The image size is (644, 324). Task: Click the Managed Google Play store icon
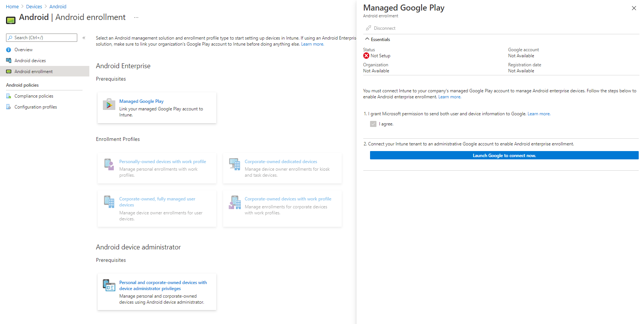[x=109, y=104]
